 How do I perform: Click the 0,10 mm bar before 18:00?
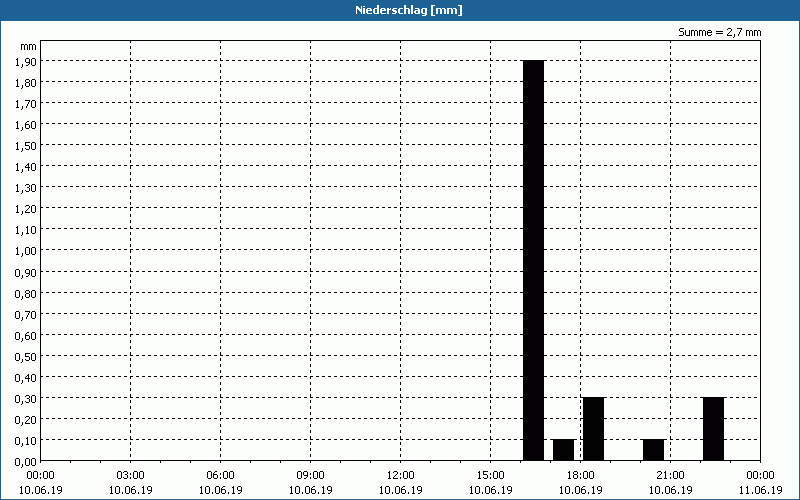(564, 450)
